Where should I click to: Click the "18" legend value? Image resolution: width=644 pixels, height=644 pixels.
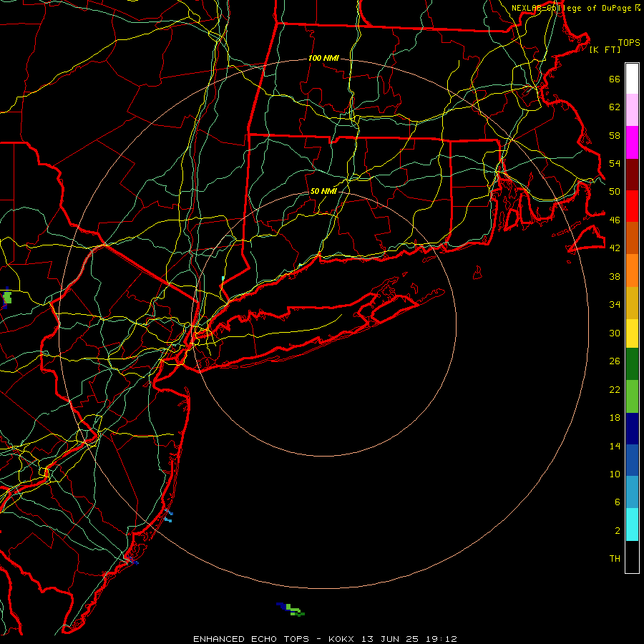tap(615, 418)
